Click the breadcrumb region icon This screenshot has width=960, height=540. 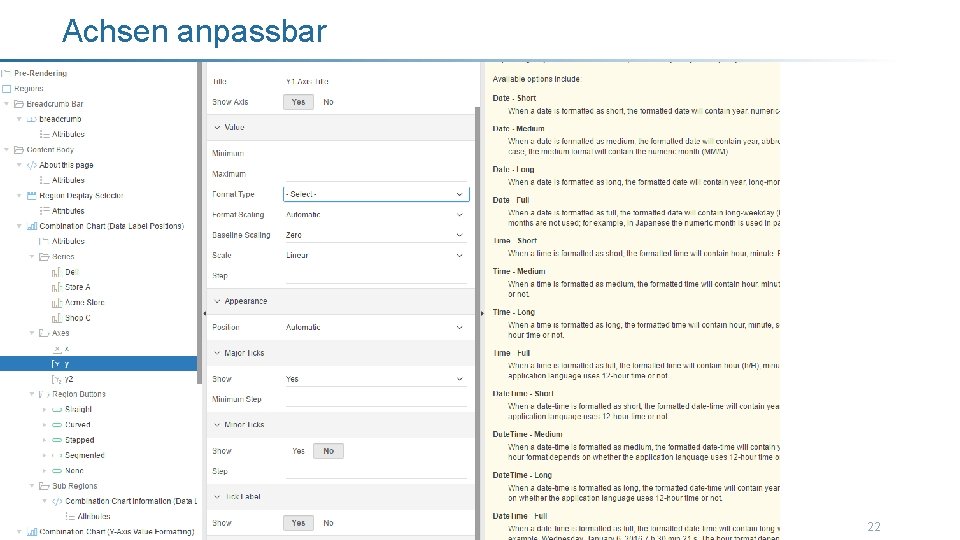coord(32,119)
